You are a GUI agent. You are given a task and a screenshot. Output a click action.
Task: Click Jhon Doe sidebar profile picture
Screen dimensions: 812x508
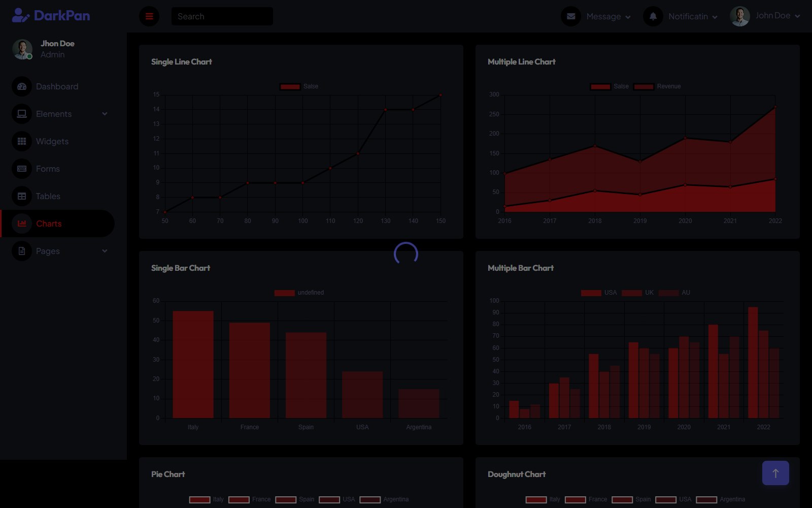[x=22, y=49]
